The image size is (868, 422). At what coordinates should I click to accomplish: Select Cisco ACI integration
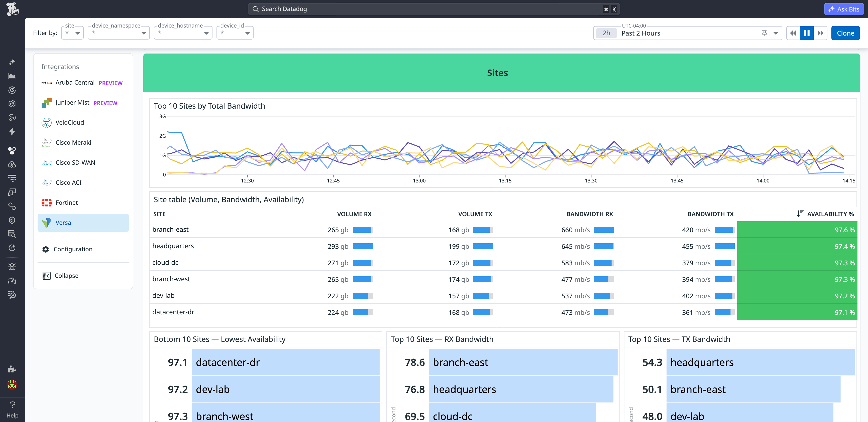[83, 182]
